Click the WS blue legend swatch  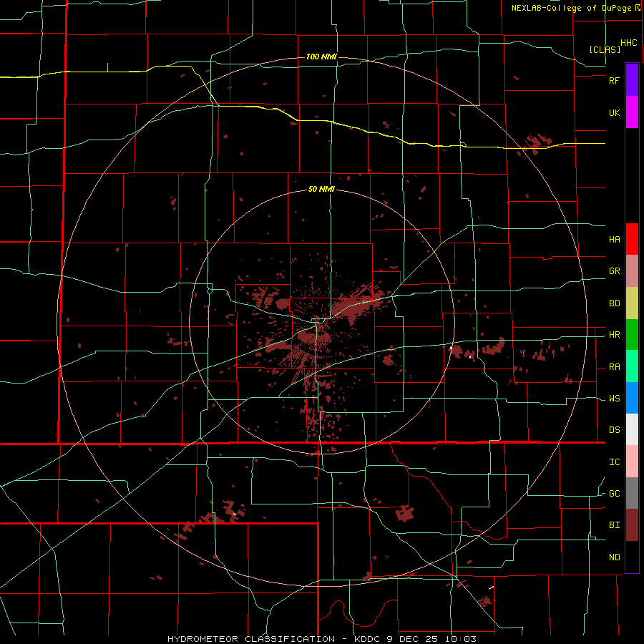pyautogui.click(x=632, y=398)
